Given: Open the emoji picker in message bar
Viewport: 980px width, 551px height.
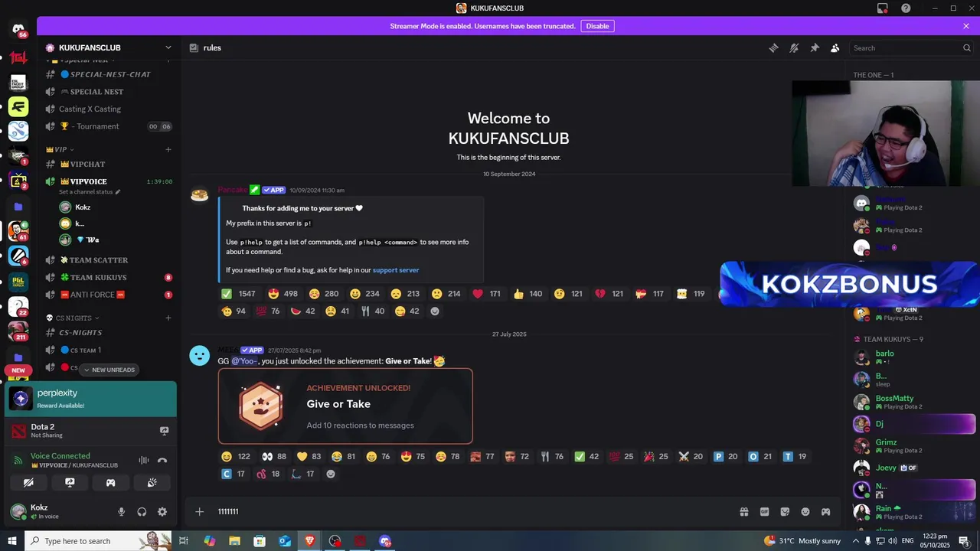Looking at the screenshot, I should pyautogui.click(x=805, y=512).
